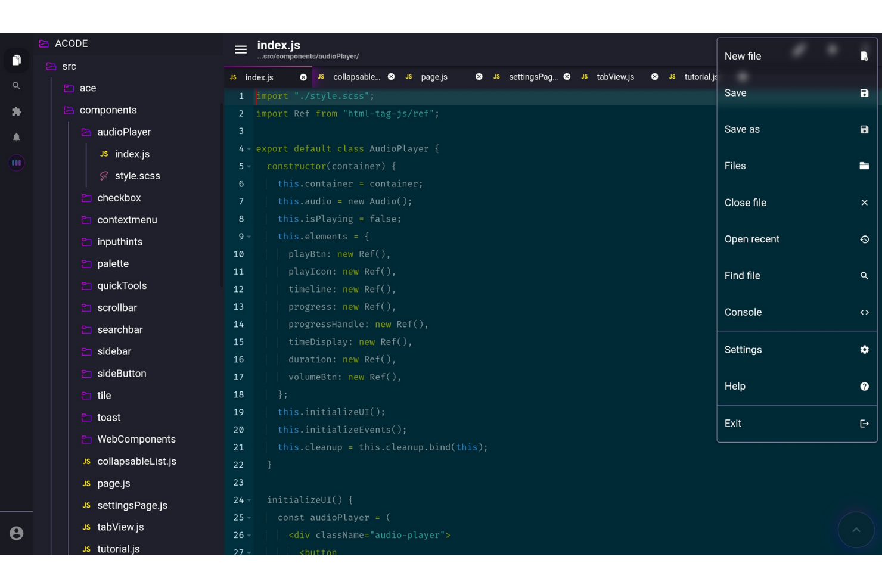882x588 pixels.
Task: Select style.scss in the file tree
Action: point(137,175)
